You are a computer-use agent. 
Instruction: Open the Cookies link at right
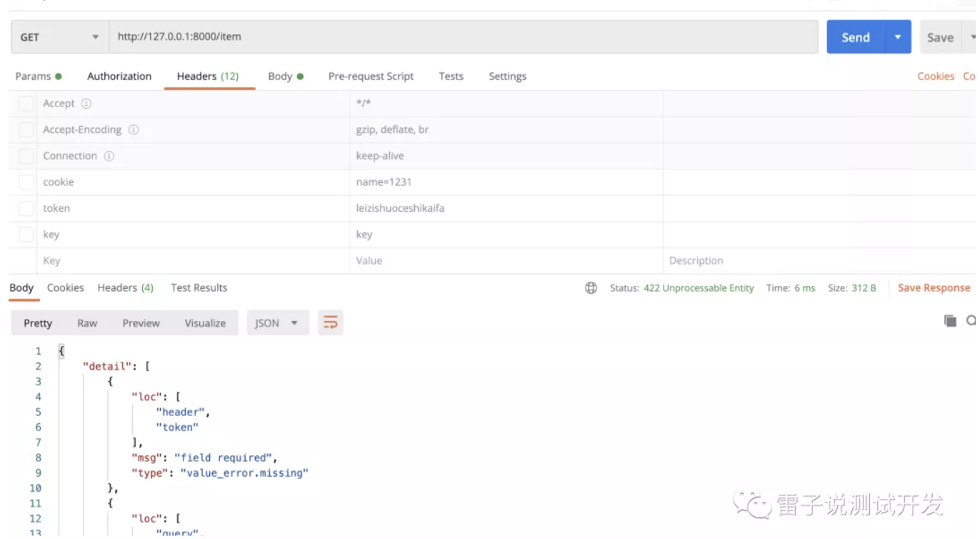[936, 76]
